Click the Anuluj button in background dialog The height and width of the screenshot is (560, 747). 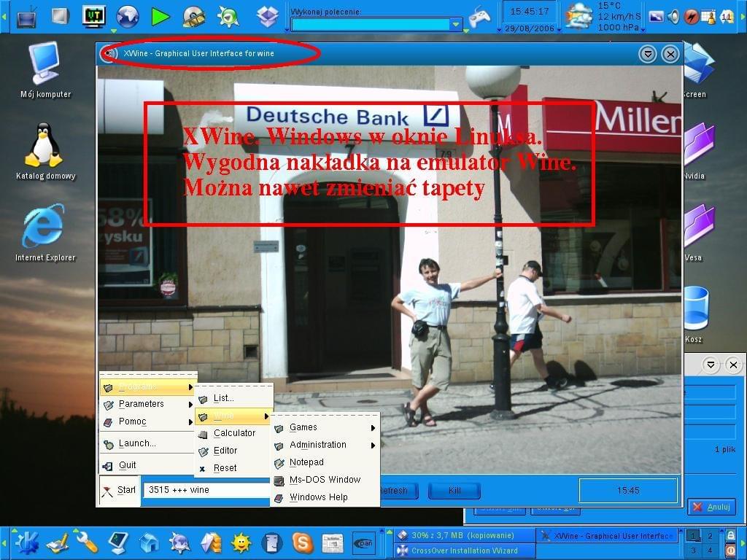point(712,507)
